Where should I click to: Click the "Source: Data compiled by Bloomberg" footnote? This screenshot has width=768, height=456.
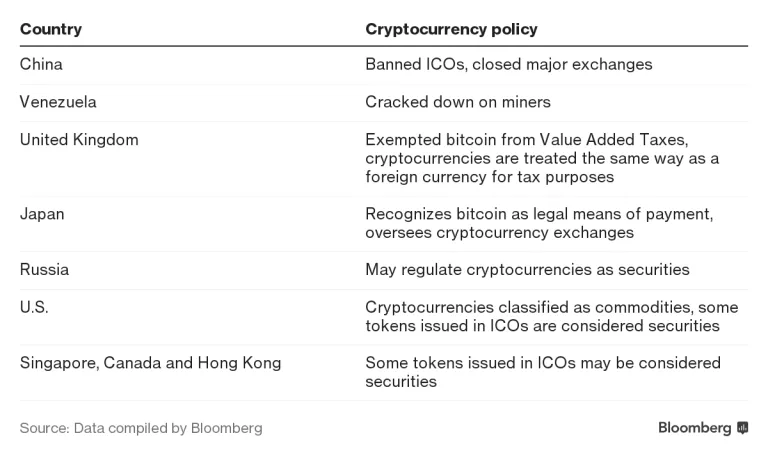141,428
